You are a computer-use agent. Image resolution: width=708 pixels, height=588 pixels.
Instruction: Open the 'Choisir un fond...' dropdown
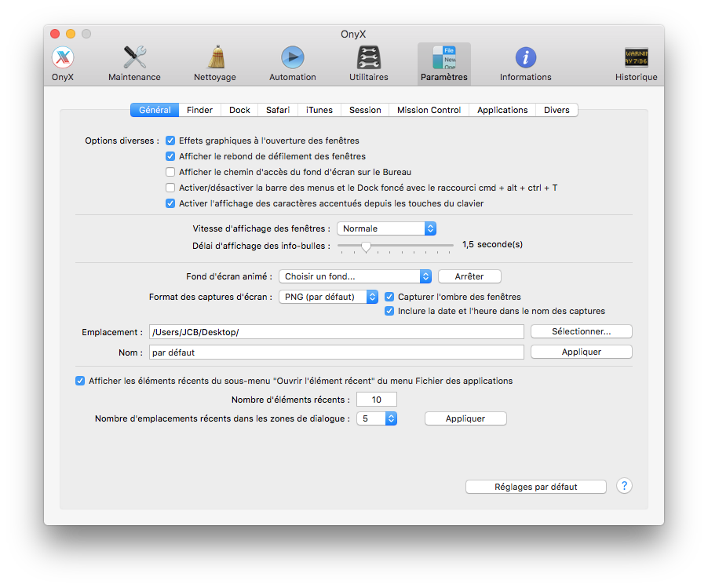coord(354,276)
